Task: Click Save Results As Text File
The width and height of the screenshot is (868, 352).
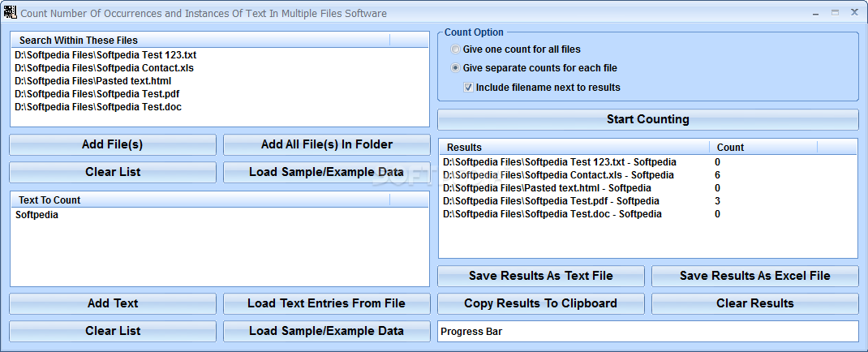Action: (x=541, y=277)
